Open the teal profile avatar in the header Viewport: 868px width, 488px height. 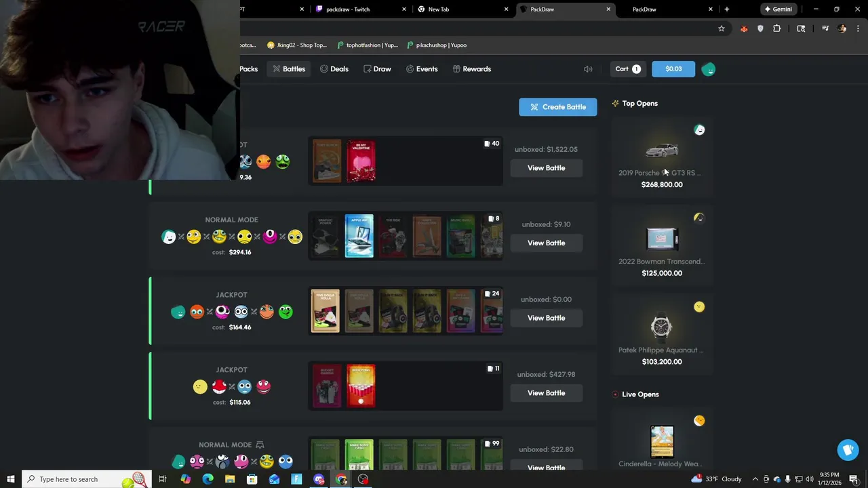[x=709, y=69]
